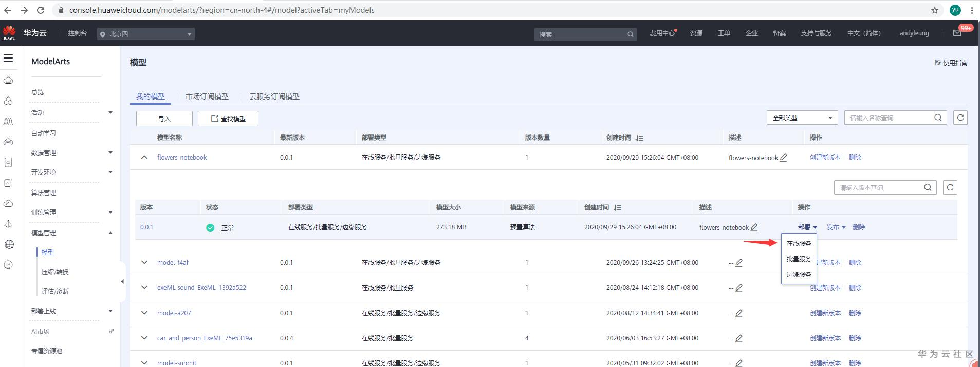980x367 pixels.
Task: Open the hamburger service menu icon
Action: click(x=8, y=58)
